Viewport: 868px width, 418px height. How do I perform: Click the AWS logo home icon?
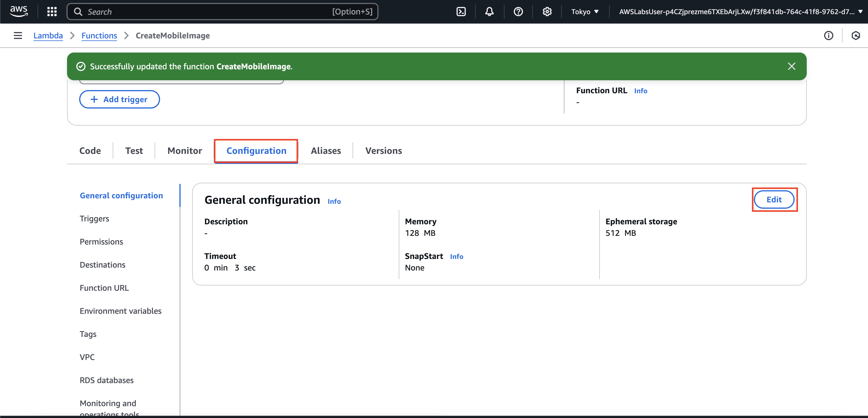coord(18,12)
